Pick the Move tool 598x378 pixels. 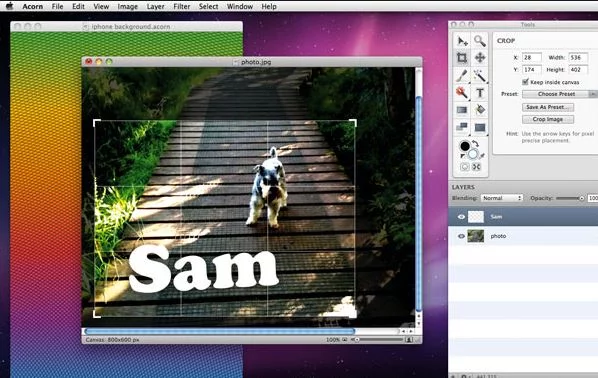tap(480, 58)
